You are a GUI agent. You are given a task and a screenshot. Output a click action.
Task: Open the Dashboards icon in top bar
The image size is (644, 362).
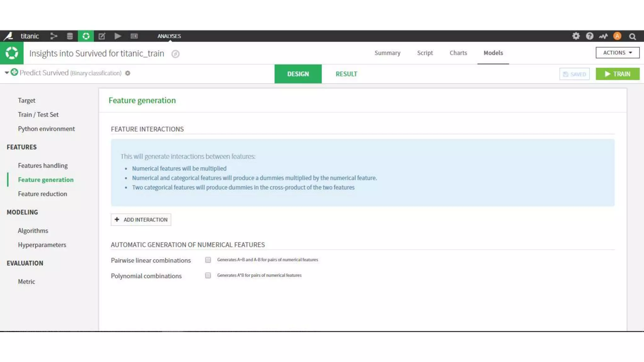[134, 36]
